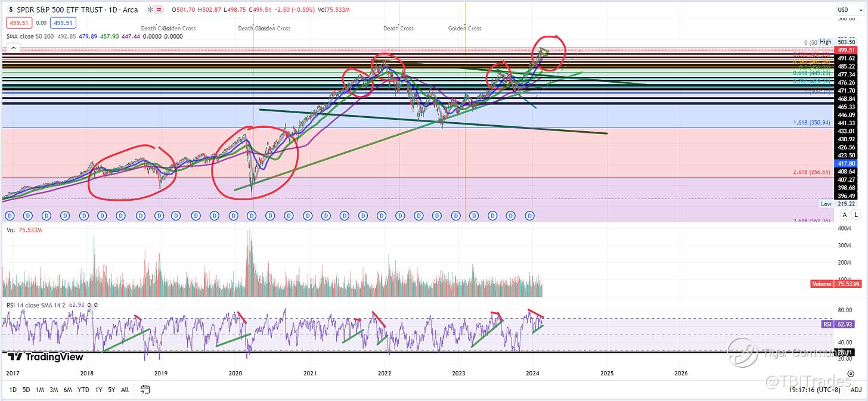The height and width of the screenshot is (401, 868).
Task: Toggle auto scale with the A button
Action: [844, 215]
